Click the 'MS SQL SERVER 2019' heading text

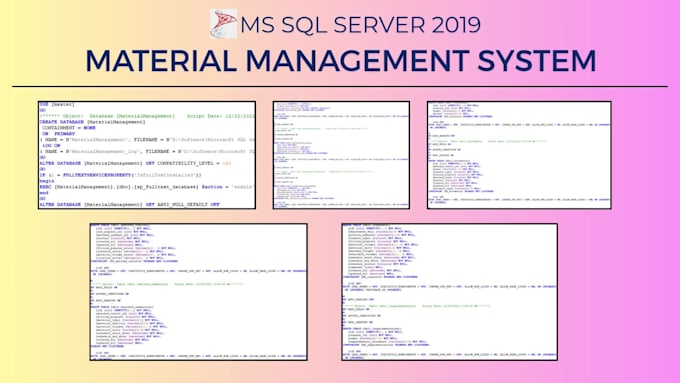[x=360, y=25]
